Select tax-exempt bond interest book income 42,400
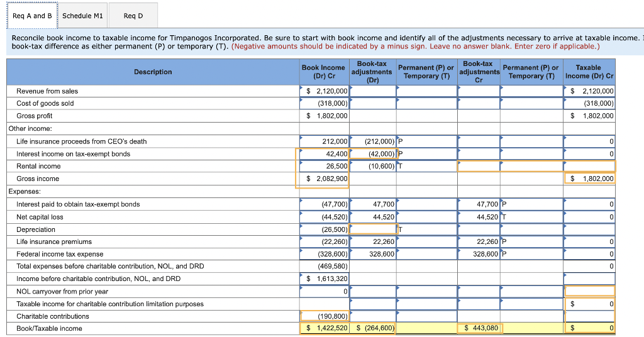 coord(325,154)
